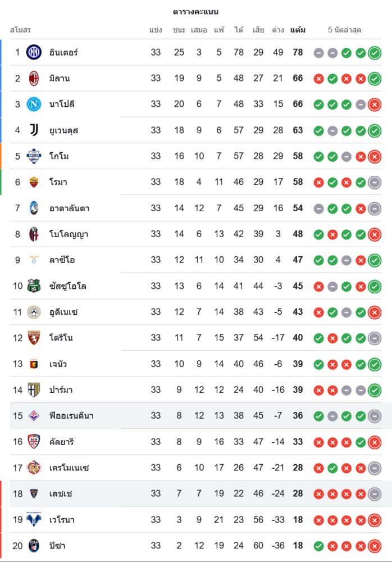This screenshot has width=392, height=562.
Task: Click the Atalanta club logo
Action: (x=34, y=208)
